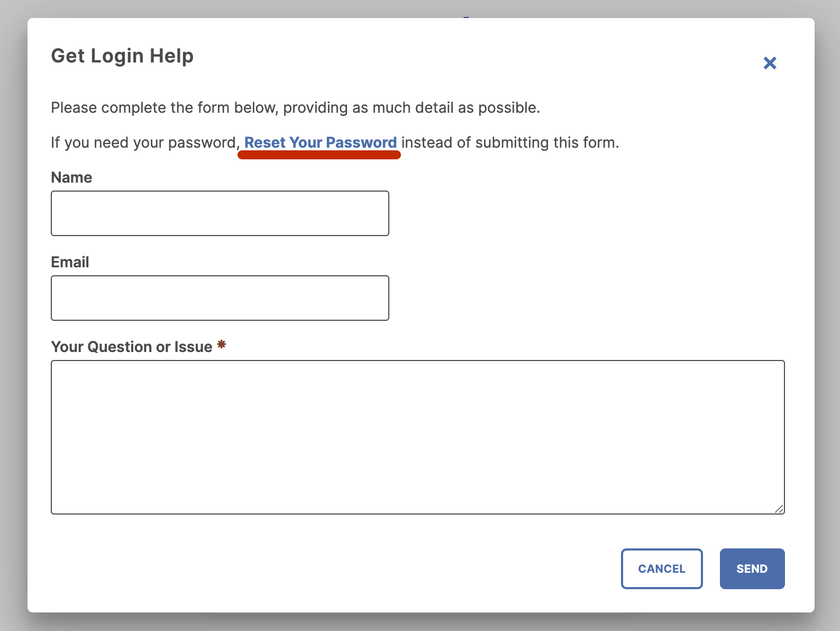
Task: Select the Name field label
Action: pyautogui.click(x=71, y=177)
